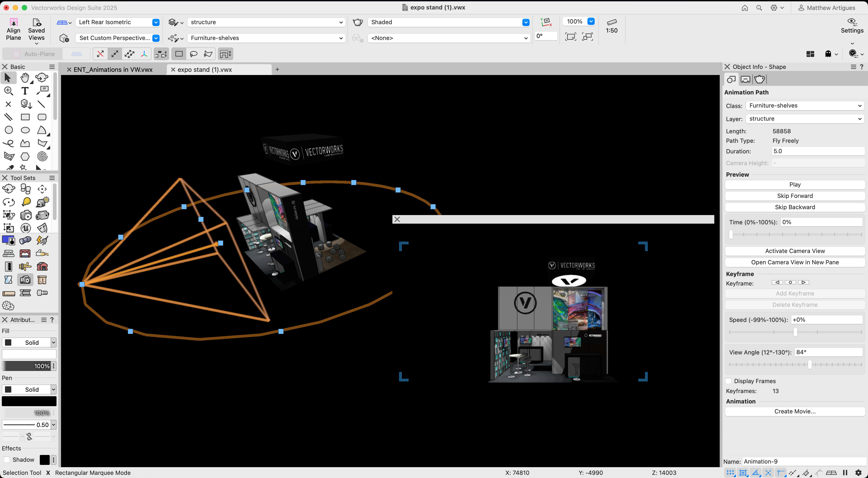868x478 pixels.
Task: Enable the Display Frames checkbox
Action: point(729,381)
